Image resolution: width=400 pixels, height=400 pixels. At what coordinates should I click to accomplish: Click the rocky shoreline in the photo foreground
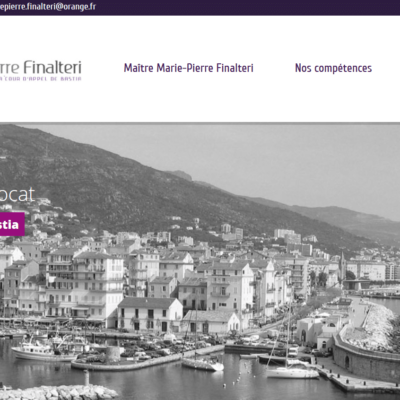point(59,392)
